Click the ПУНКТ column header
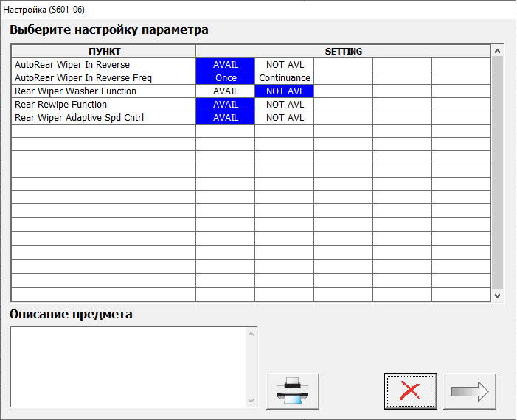The width and height of the screenshot is (517, 420). 103,51
